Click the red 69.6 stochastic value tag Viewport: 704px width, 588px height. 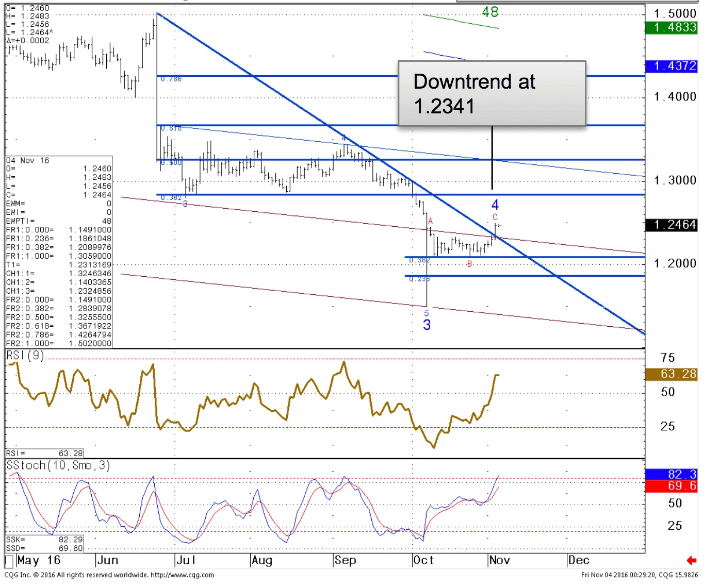(x=671, y=486)
